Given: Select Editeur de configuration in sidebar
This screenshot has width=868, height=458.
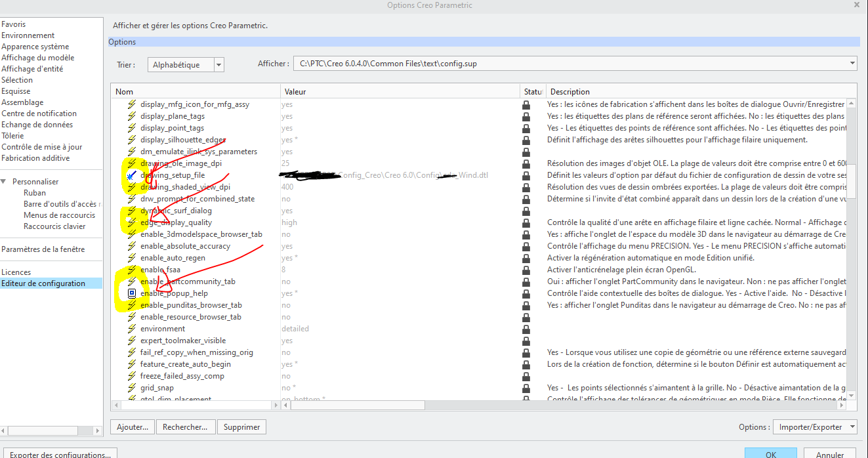Looking at the screenshot, I should click(42, 283).
